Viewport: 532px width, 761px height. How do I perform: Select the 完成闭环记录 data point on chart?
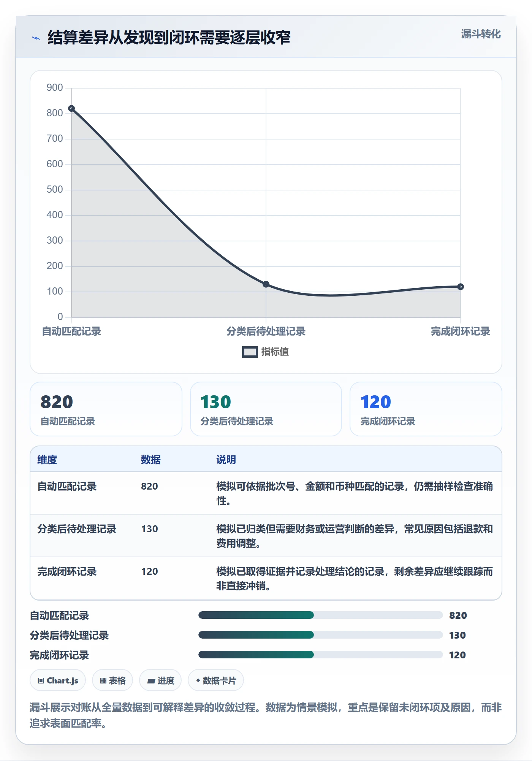[460, 287]
